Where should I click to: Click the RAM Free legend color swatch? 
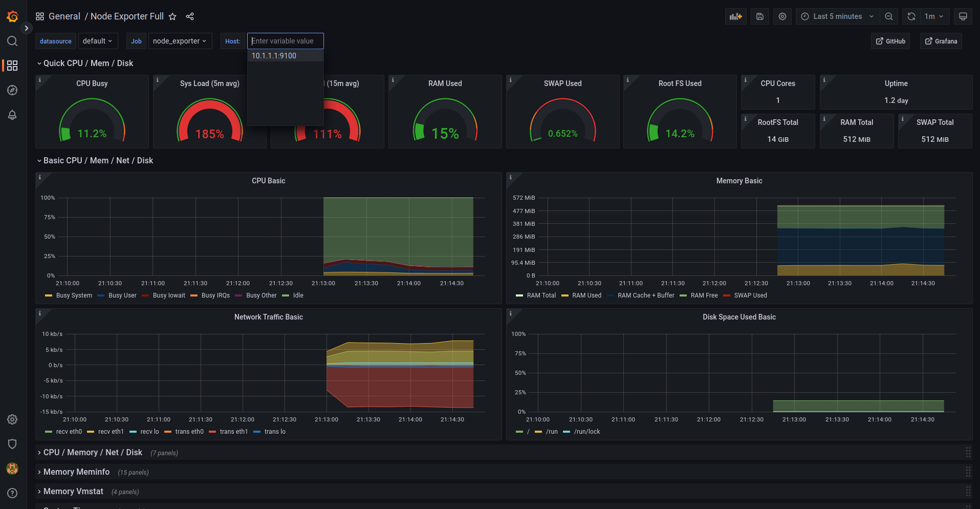[683, 295]
